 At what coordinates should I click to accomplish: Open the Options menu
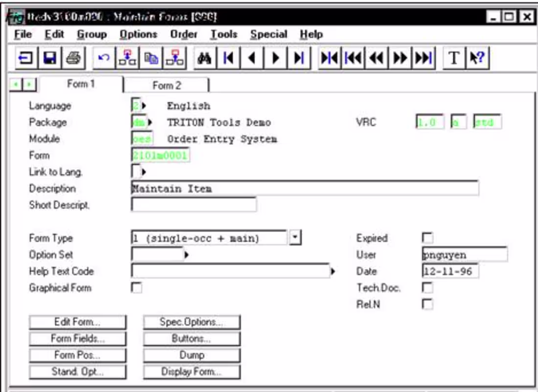point(138,34)
